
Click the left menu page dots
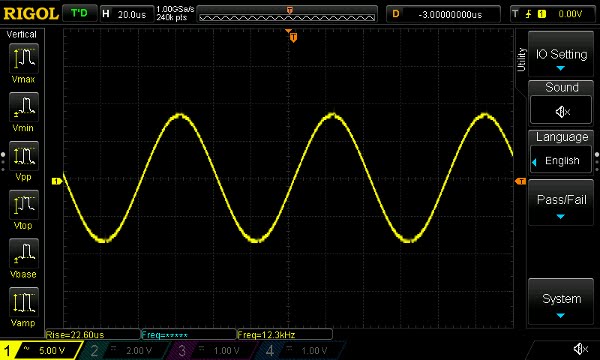coord(3,162)
